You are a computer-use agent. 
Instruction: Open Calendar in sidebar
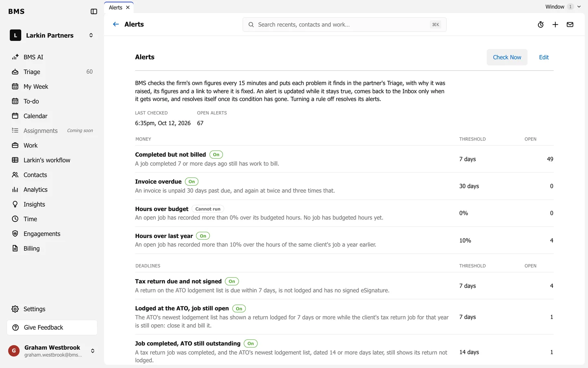tap(52, 116)
